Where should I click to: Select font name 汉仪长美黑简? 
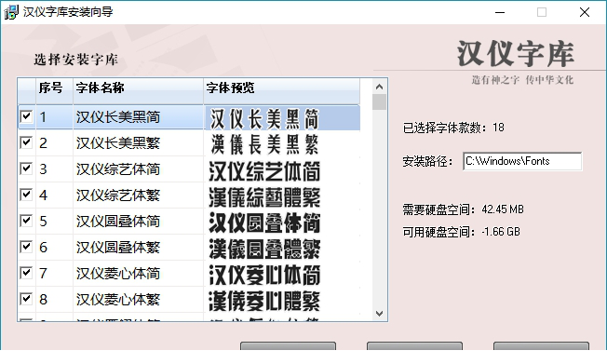point(118,117)
